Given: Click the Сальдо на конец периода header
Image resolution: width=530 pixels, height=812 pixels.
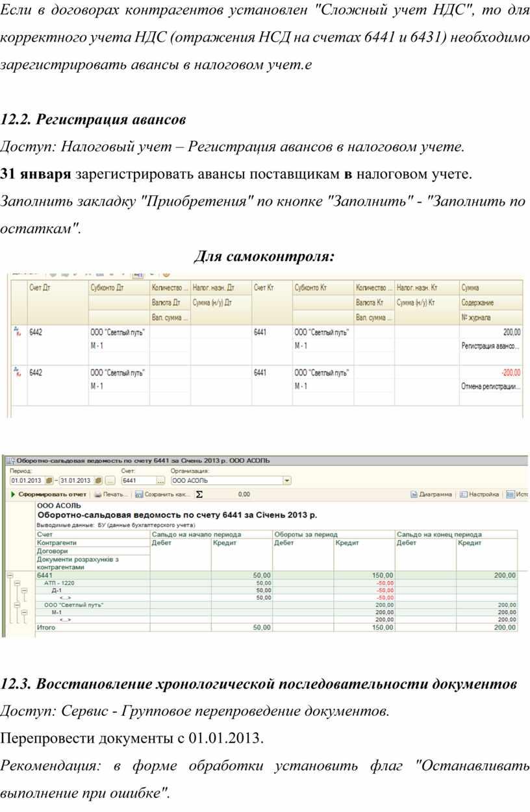Looking at the screenshot, I should pyautogui.click(x=457, y=534).
